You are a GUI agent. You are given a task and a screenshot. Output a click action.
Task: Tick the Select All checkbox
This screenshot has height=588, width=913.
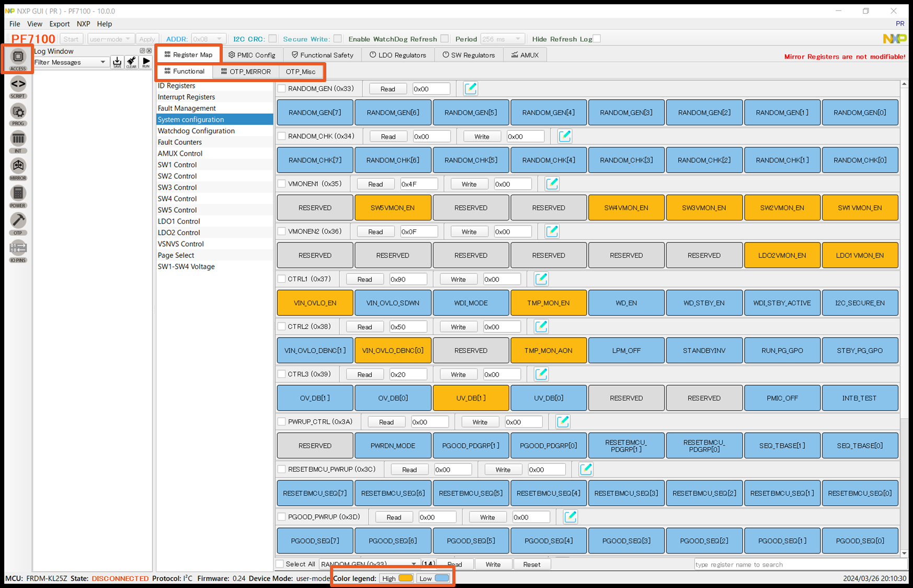click(280, 564)
